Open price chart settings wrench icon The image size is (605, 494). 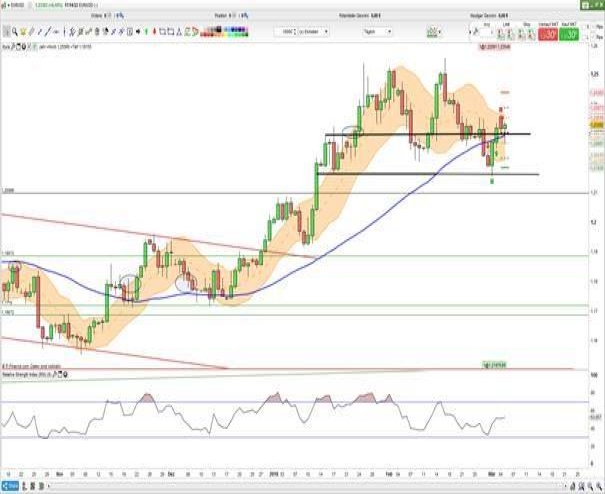click(13, 47)
